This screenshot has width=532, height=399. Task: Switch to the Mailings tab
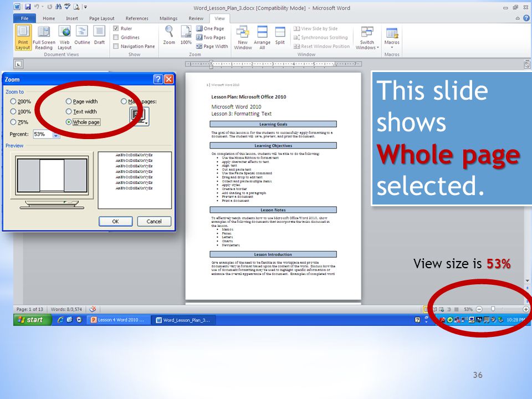click(x=168, y=18)
